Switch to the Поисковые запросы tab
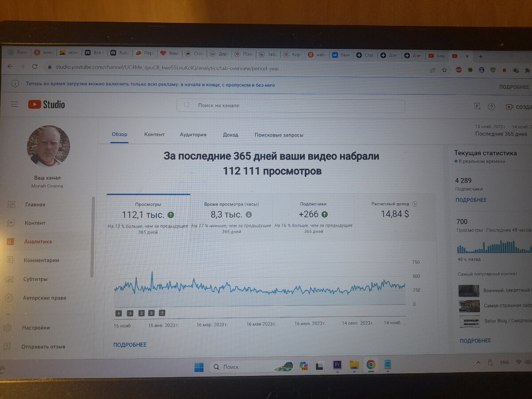Image resolution: width=532 pixels, height=399 pixels. coord(279,135)
